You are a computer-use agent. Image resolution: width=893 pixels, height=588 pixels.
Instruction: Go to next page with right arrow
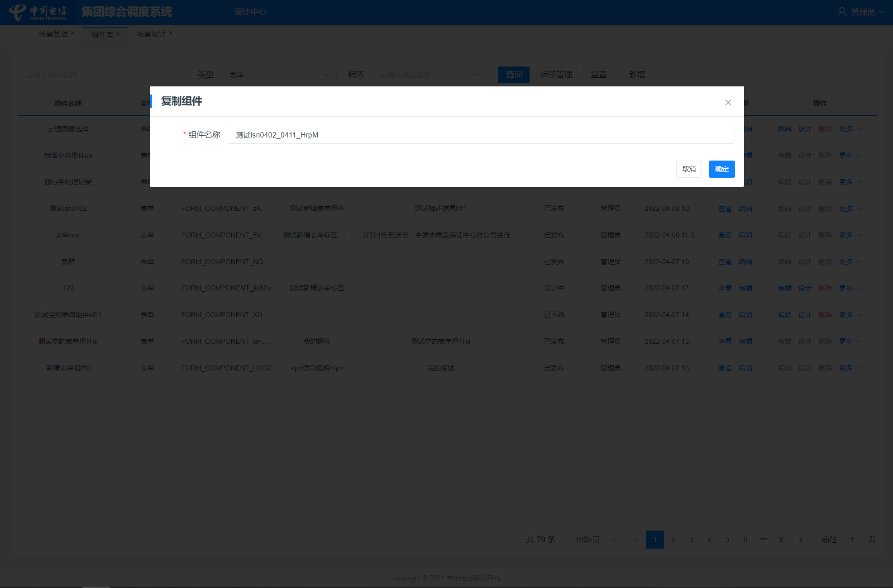click(x=801, y=540)
